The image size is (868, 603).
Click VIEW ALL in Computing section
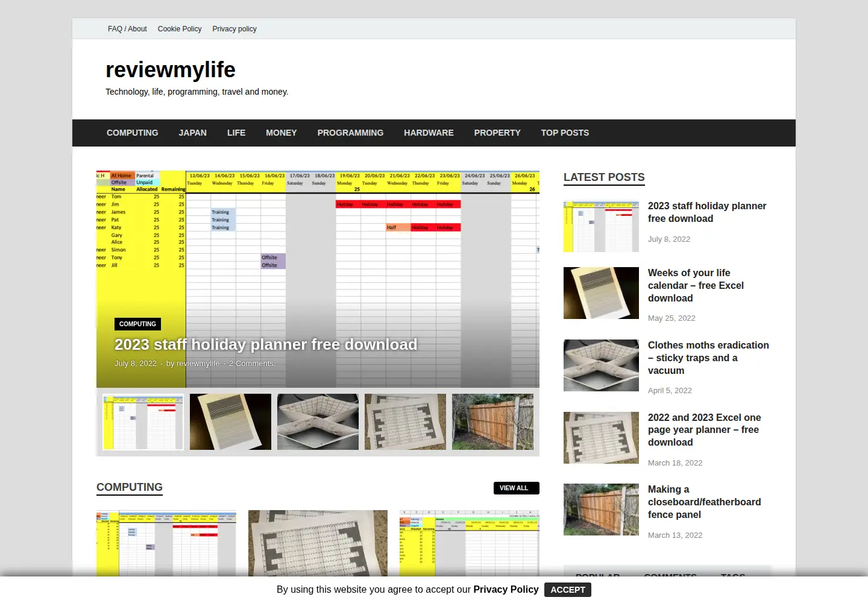[516, 488]
